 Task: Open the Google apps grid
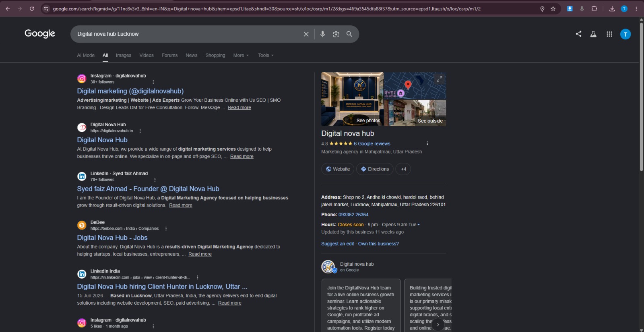click(609, 34)
